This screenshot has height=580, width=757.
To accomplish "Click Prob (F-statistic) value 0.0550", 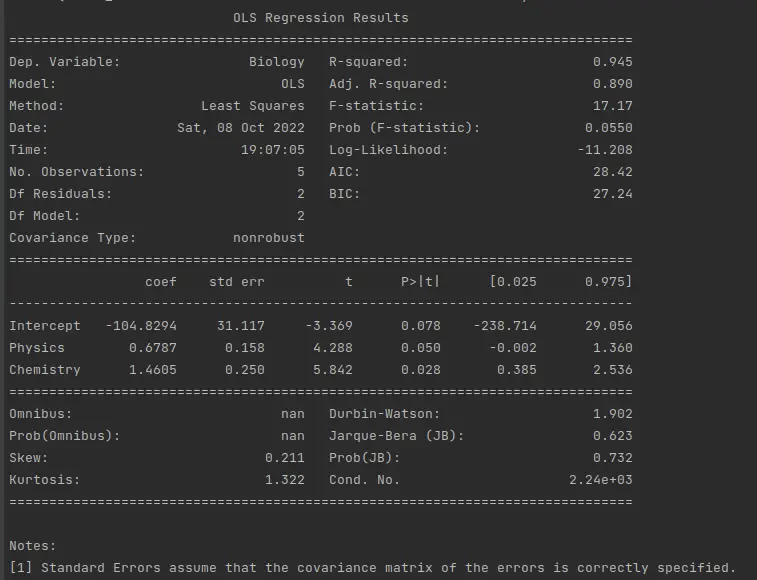I will pyautogui.click(x=609, y=128).
